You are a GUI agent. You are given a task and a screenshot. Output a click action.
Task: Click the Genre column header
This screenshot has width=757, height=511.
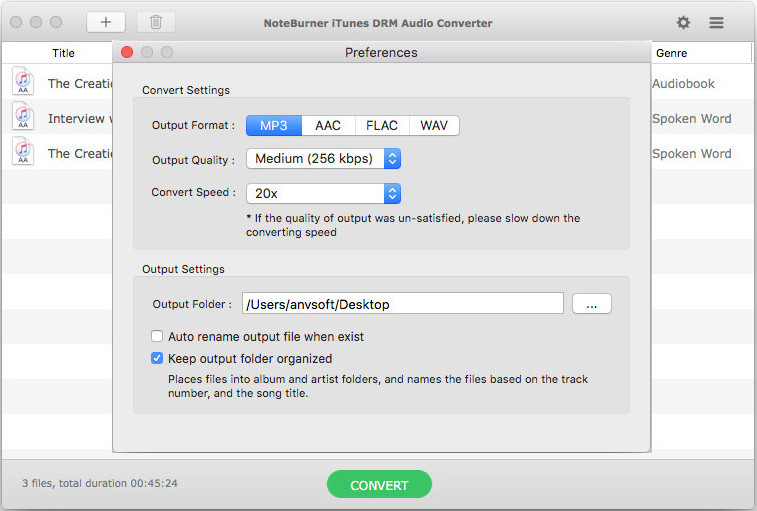click(671, 53)
